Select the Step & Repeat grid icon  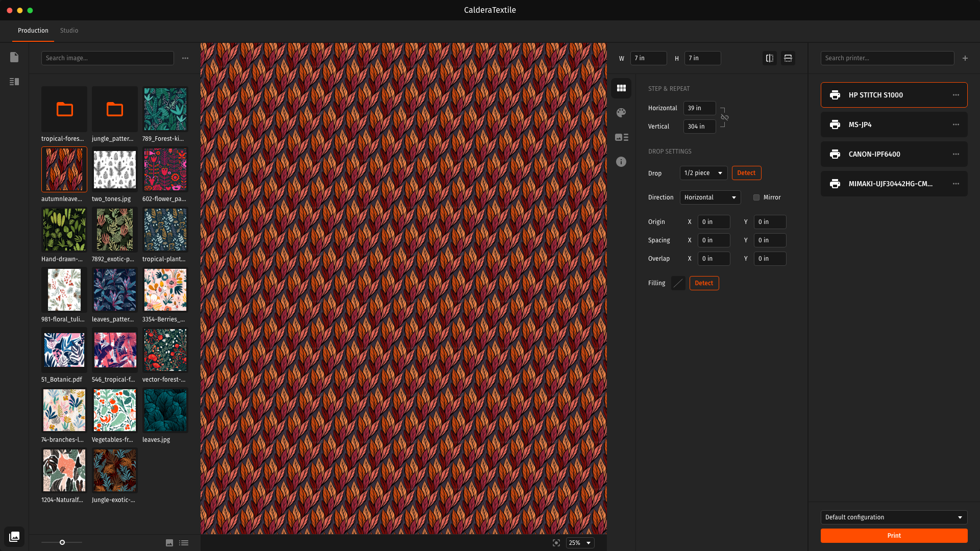[621, 88]
